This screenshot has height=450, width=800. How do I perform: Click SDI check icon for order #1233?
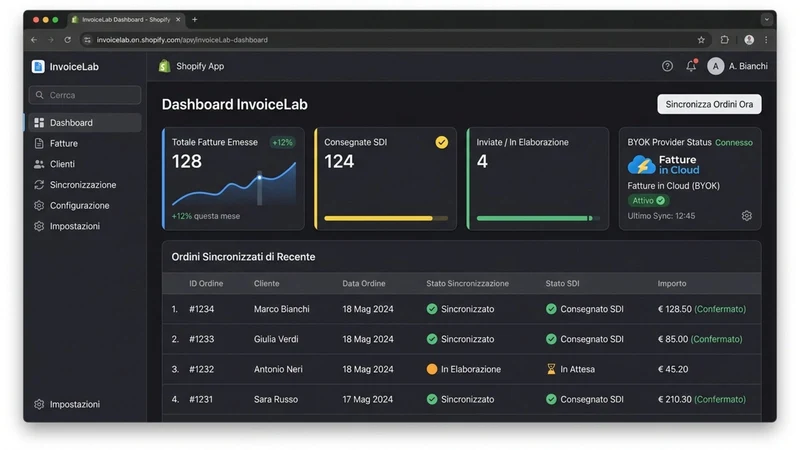551,339
